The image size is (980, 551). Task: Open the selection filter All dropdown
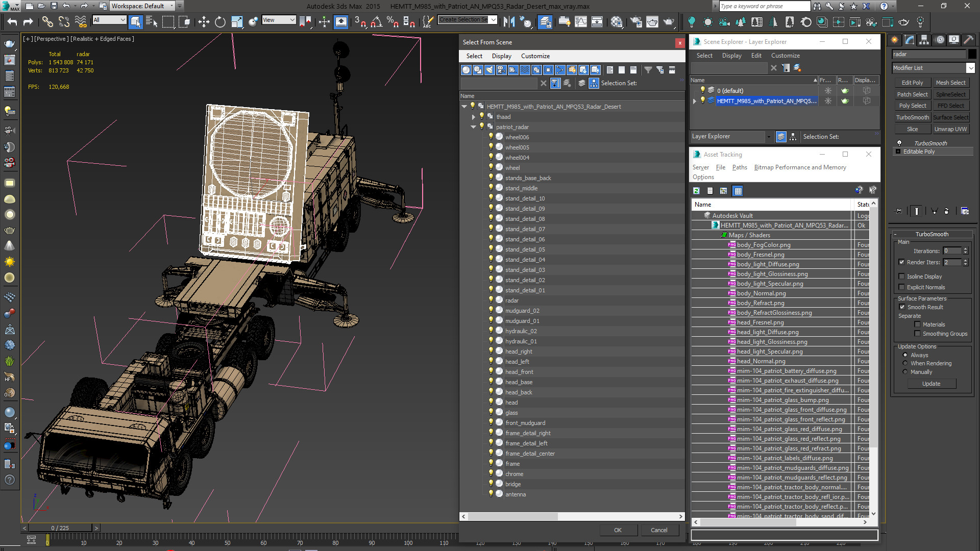pos(109,20)
